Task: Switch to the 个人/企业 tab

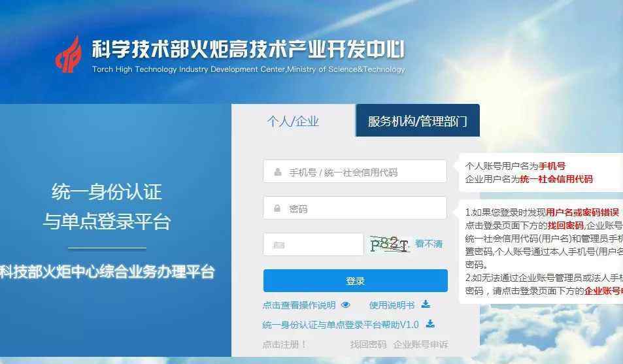Action: (x=294, y=121)
